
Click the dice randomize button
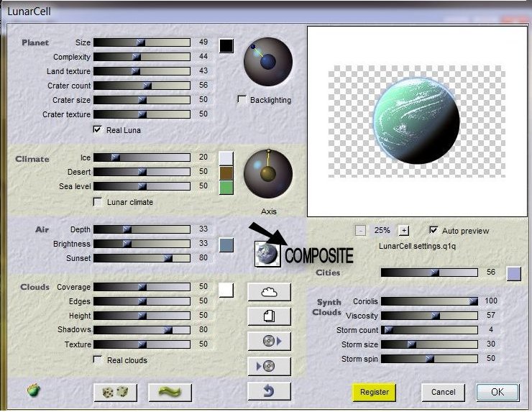pos(115,393)
